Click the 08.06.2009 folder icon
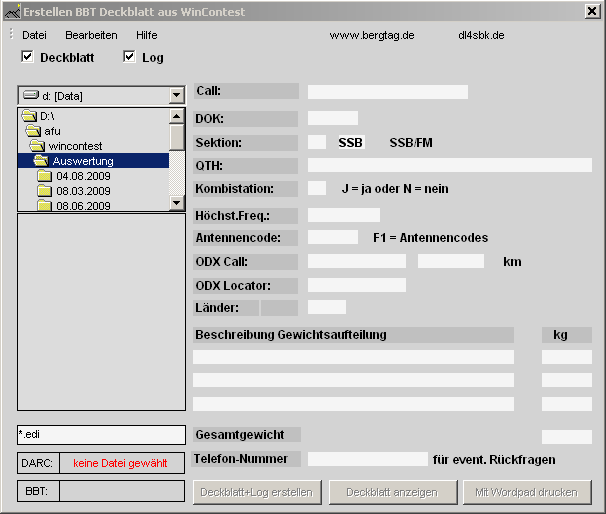Viewport: 606px width, 514px height. click(44, 205)
